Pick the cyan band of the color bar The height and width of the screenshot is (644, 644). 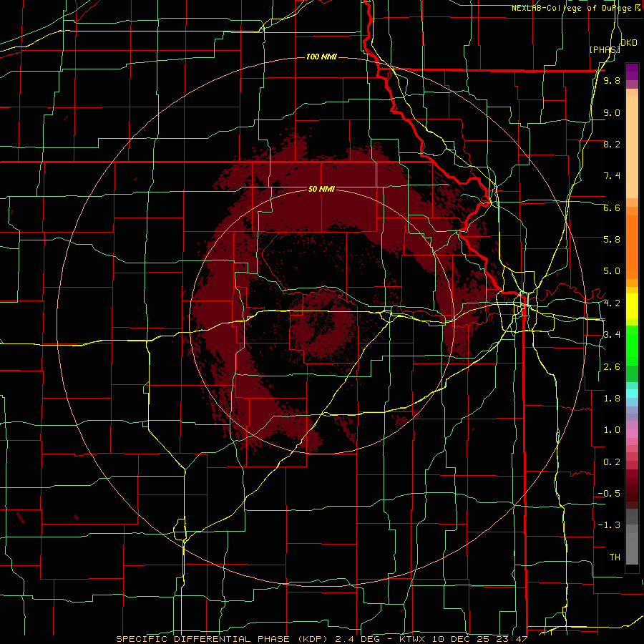coord(632,394)
